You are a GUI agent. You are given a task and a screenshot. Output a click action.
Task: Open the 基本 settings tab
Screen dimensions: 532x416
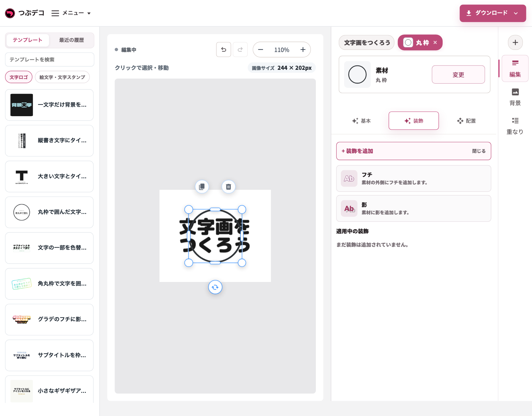[361, 121]
